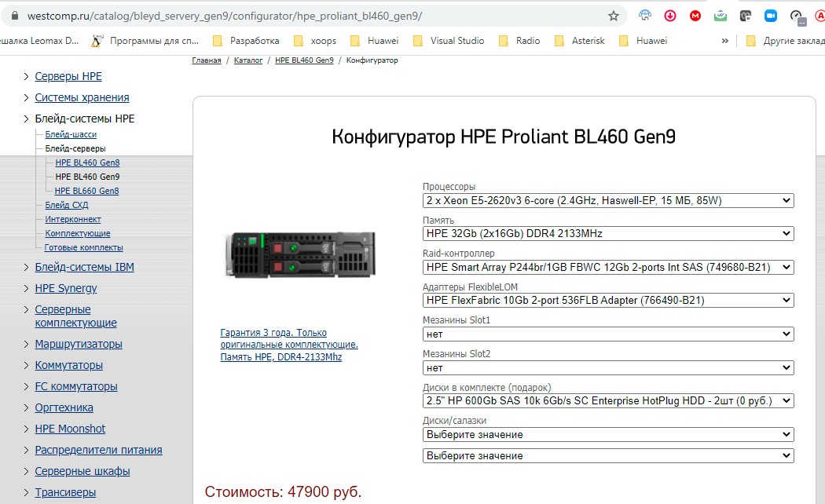This screenshot has width=825, height=504.
Task: Open the bottom-most Выберите значение dropdown
Action: 607,455
